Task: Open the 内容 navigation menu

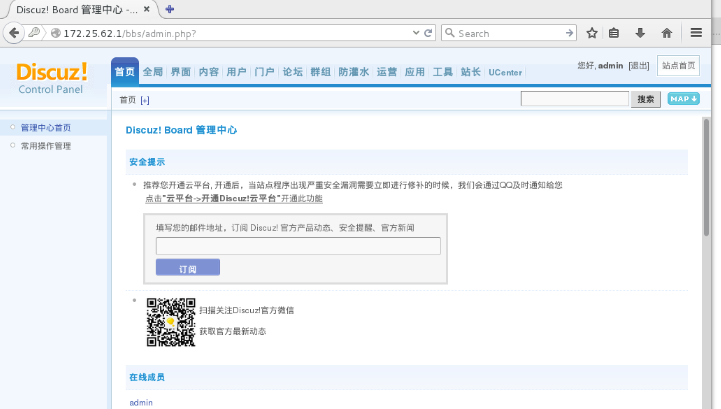Action: pyautogui.click(x=209, y=72)
